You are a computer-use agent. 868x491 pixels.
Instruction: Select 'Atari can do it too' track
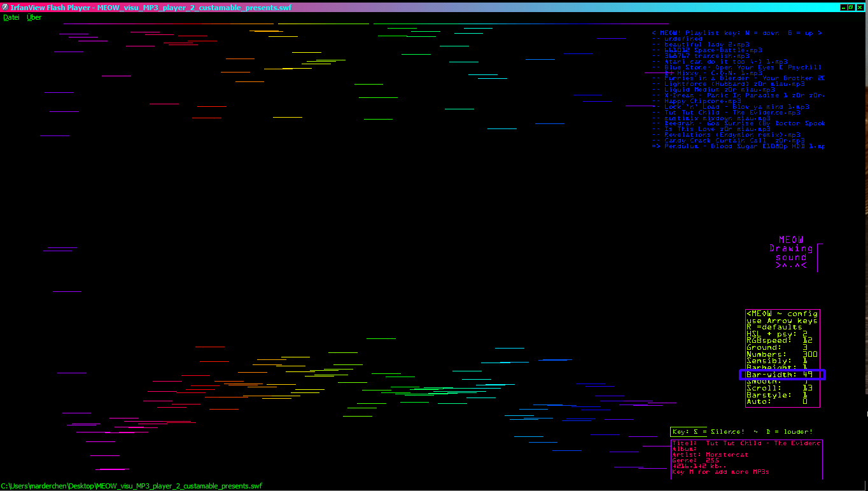coord(720,62)
